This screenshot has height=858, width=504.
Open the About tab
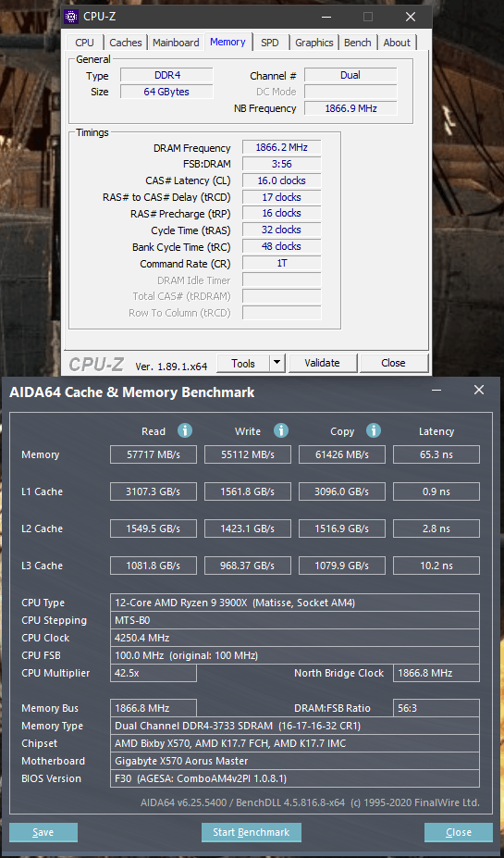click(397, 43)
